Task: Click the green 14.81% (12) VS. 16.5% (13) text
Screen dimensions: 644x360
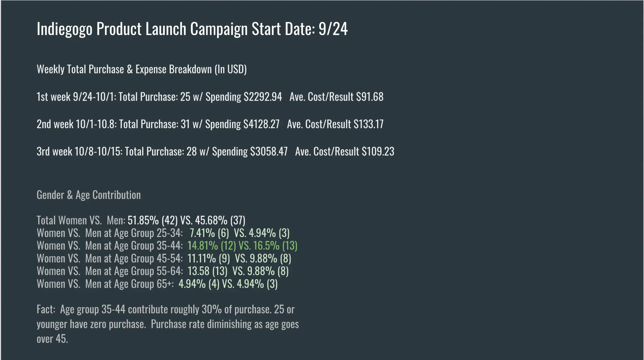Action: tap(242, 246)
